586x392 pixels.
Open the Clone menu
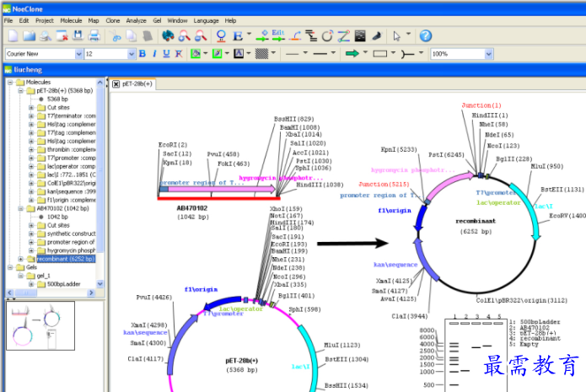coord(112,20)
